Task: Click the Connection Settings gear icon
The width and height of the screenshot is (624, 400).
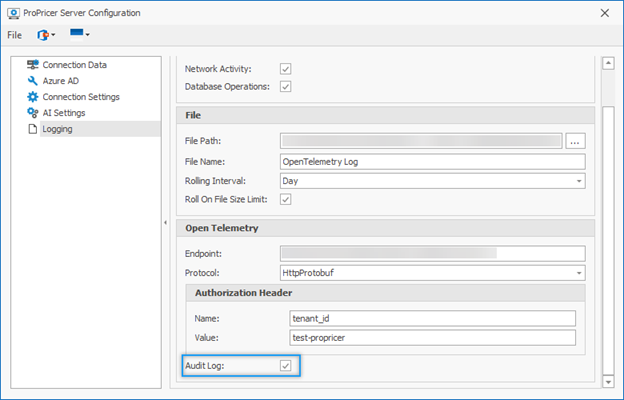Action: coord(33,97)
